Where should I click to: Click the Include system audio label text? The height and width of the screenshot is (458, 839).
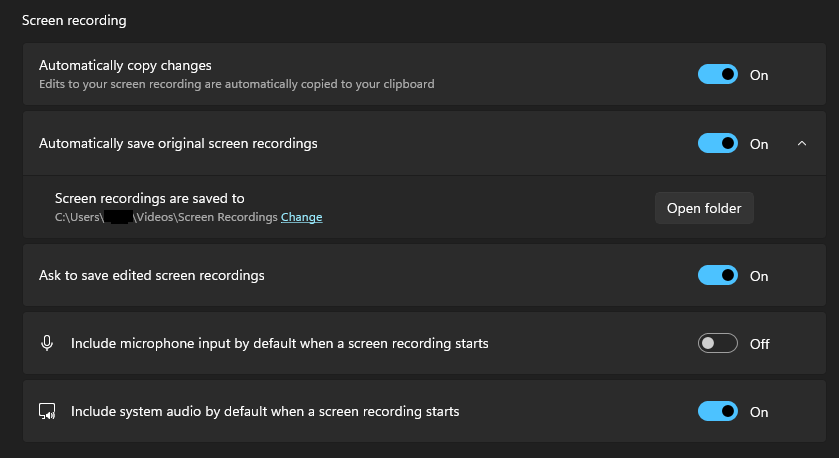click(x=265, y=411)
